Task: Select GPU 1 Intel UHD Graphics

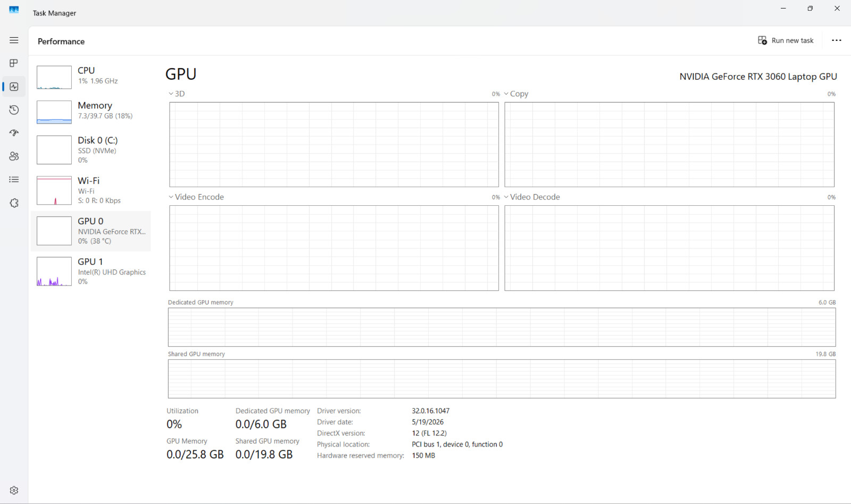Action: [x=91, y=271]
